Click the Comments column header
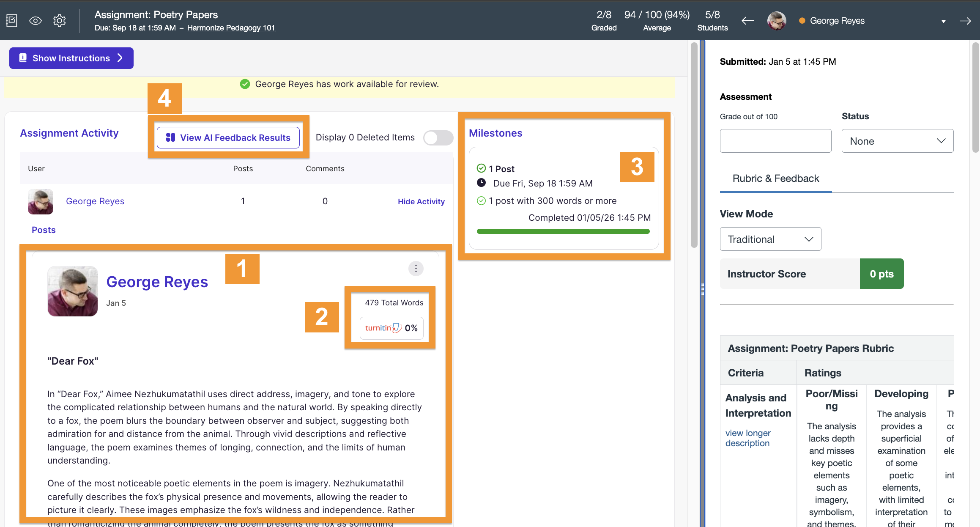This screenshot has width=980, height=527. [x=325, y=169]
